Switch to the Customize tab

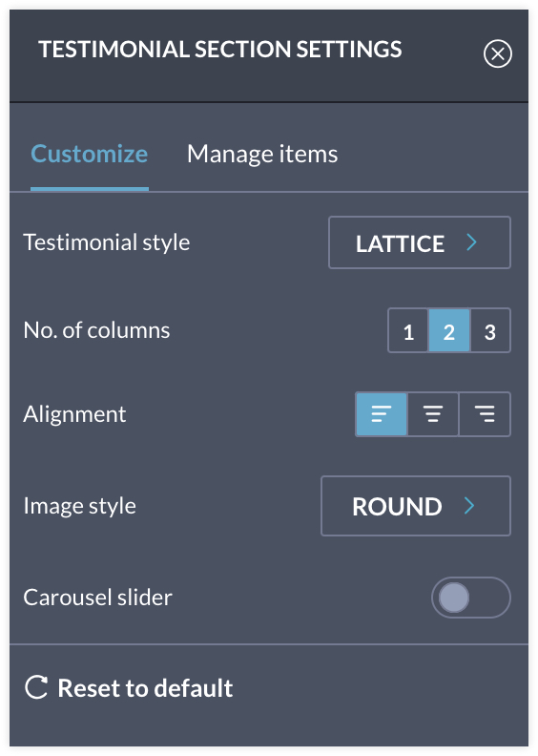coord(90,155)
